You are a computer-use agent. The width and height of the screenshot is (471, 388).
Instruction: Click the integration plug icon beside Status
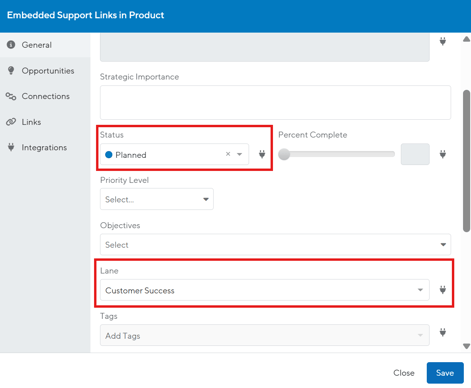(262, 154)
